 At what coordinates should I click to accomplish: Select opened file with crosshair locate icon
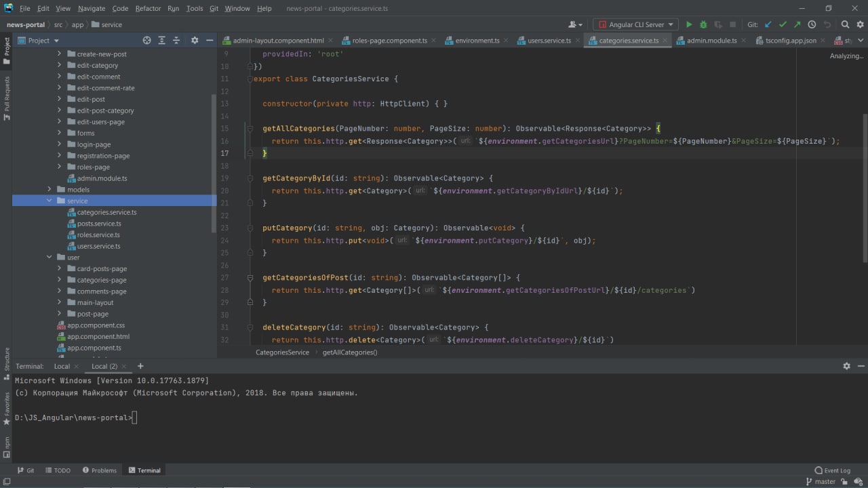pos(146,41)
